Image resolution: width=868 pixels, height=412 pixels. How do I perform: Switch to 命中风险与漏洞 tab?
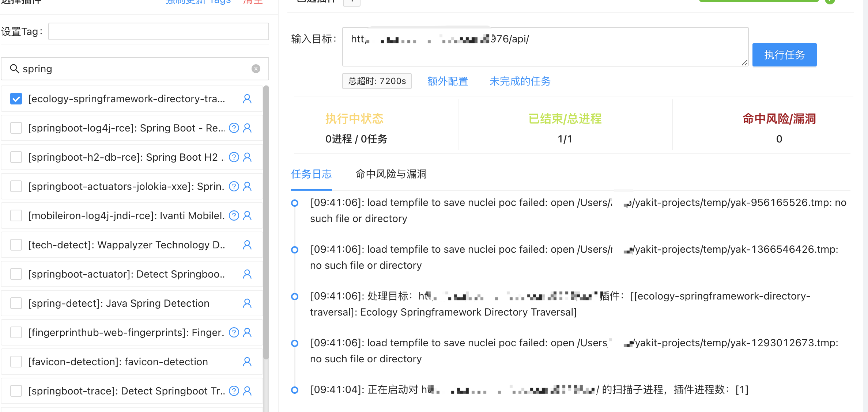coord(391,174)
